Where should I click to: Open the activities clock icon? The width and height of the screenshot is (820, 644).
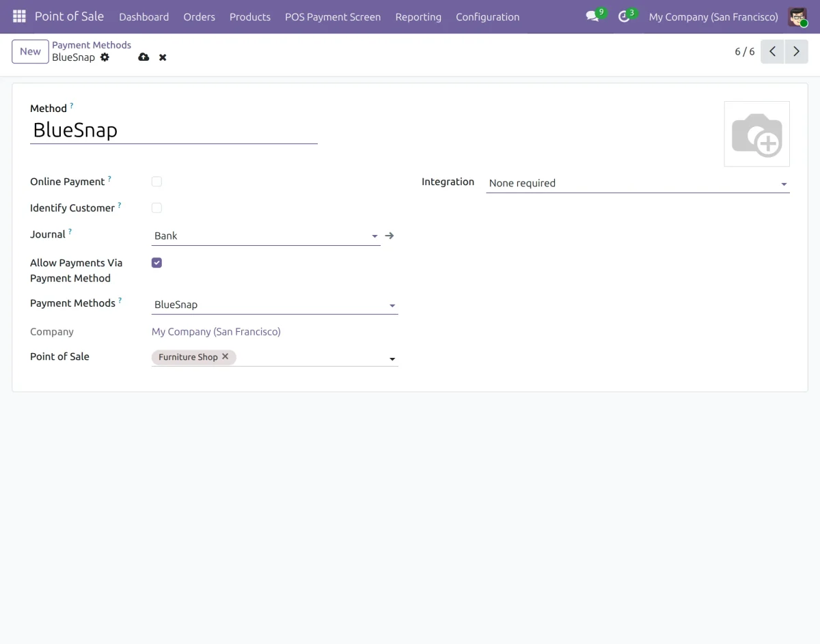624,16
